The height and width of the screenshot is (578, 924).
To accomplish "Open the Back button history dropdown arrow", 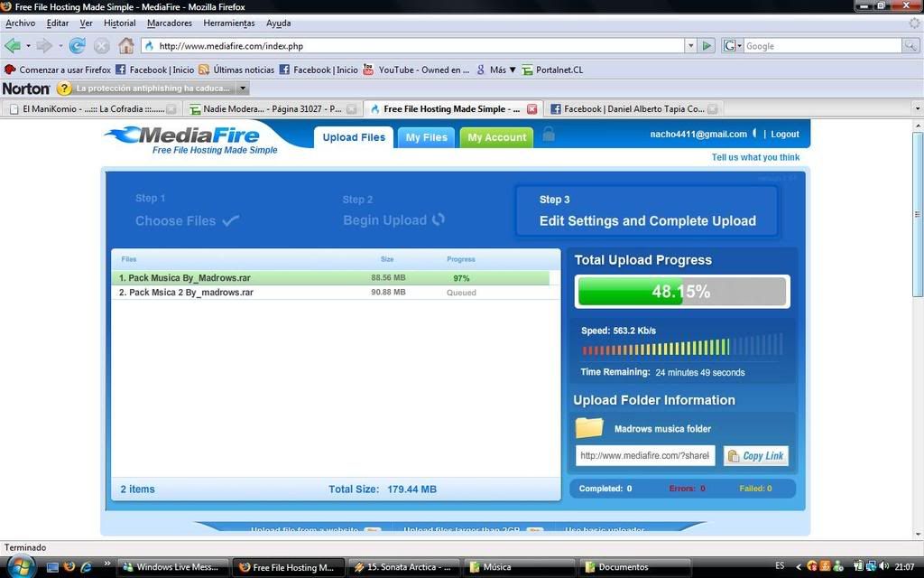I will pos(28,46).
